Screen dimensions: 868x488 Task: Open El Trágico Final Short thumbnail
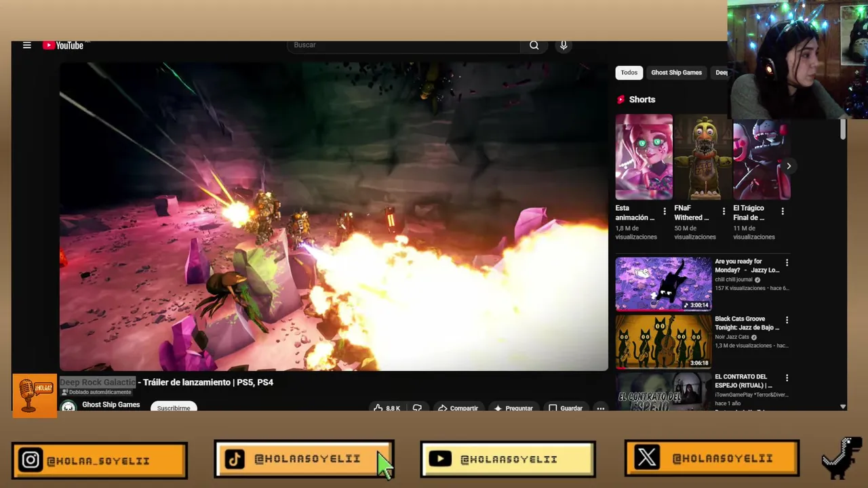762,157
